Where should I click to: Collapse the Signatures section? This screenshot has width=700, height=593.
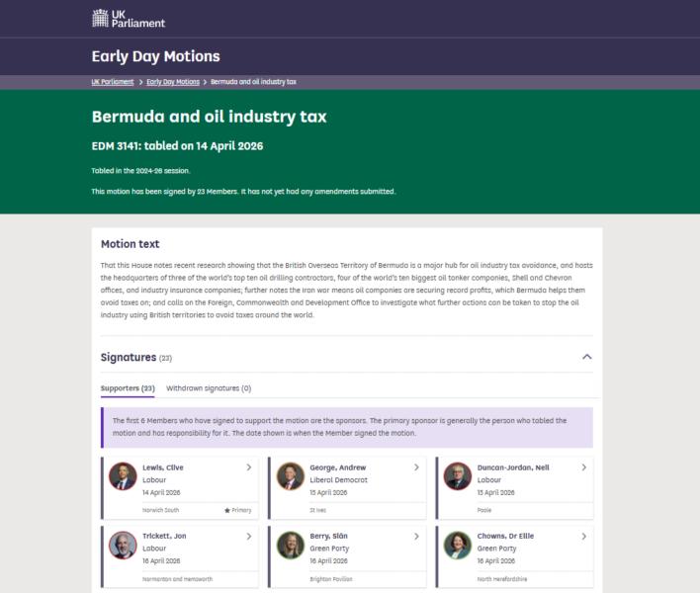pyautogui.click(x=586, y=357)
